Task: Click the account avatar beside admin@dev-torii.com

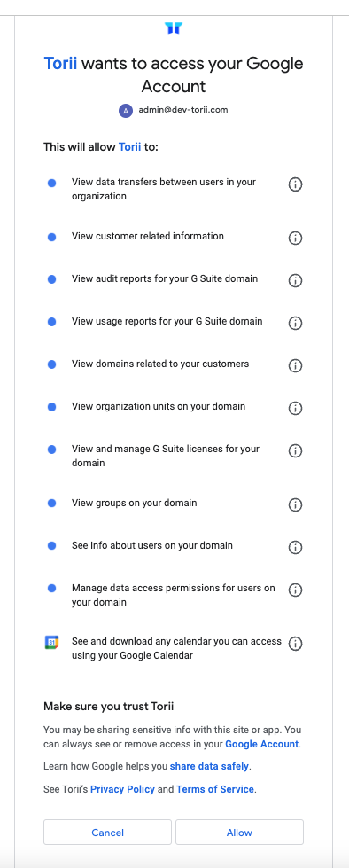Action: coord(126,110)
